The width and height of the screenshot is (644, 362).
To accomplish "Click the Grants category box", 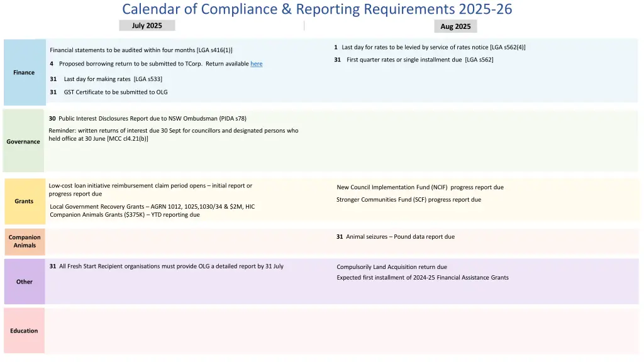I will 24,201.
